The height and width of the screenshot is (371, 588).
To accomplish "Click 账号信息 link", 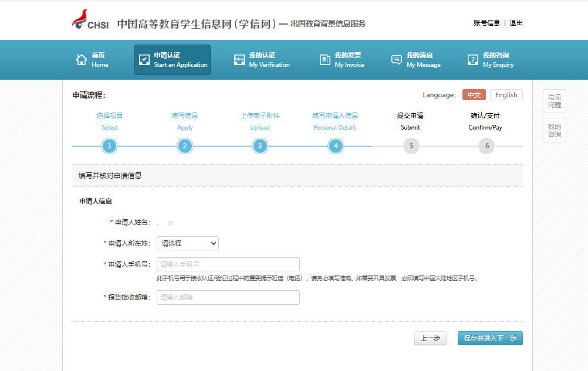I will tap(486, 23).
